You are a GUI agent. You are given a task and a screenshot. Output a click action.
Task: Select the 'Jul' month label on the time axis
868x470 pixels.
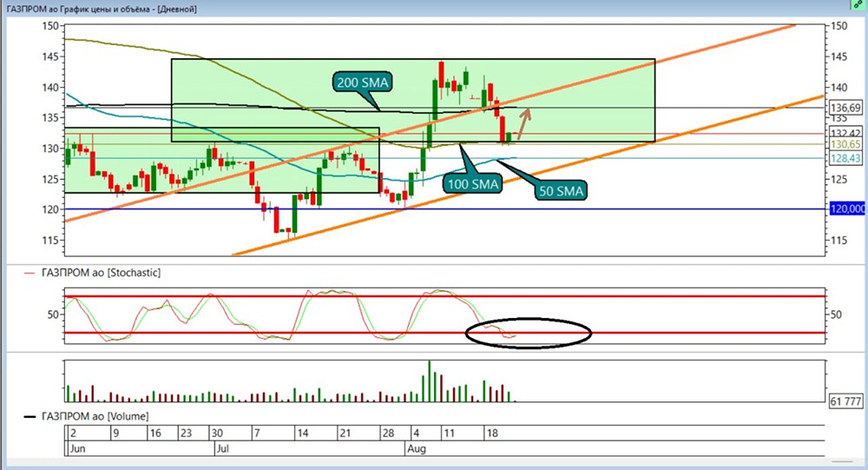tap(222, 448)
